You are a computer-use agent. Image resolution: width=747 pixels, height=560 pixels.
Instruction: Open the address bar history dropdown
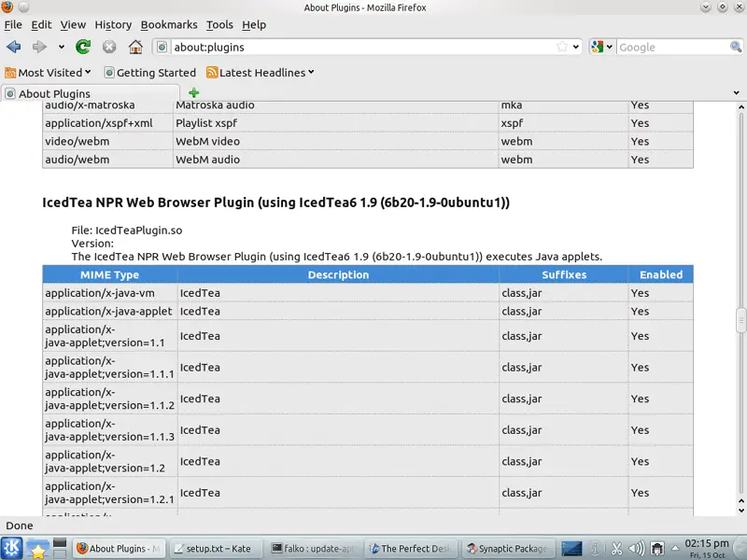tap(576, 47)
